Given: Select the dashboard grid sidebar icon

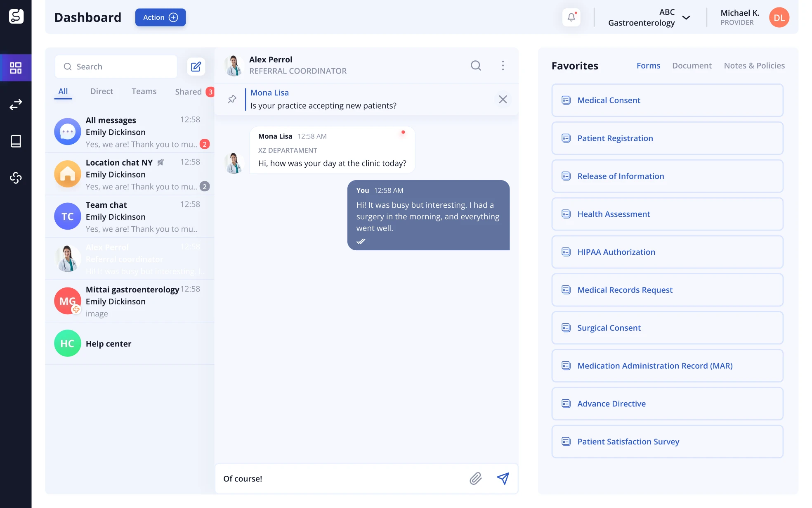Looking at the screenshot, I should (16, 68).
